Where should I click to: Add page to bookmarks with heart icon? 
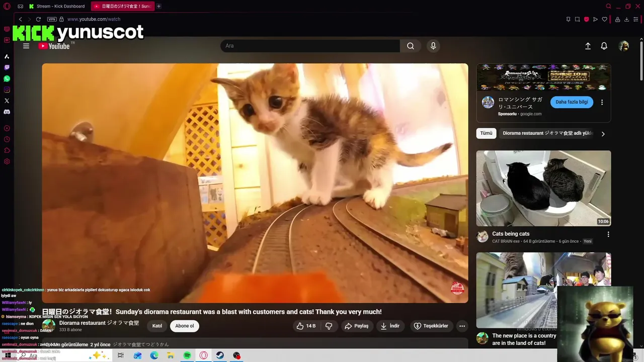604,19
